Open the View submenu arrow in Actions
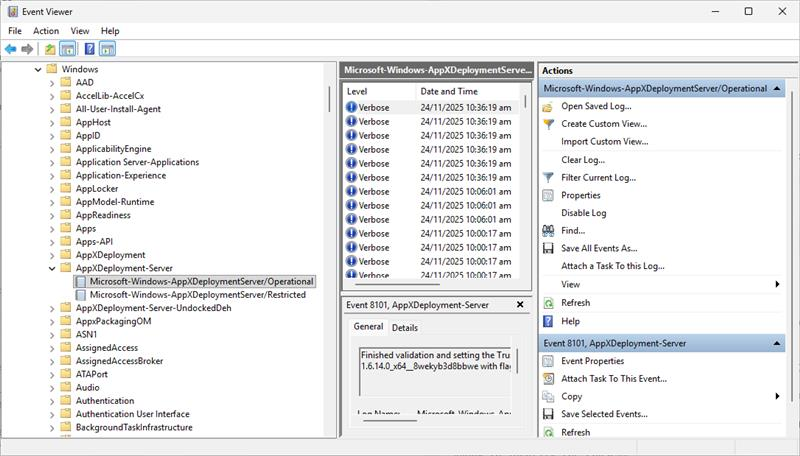The width and height of the screenshot is (800, 456). pos(777,285)
